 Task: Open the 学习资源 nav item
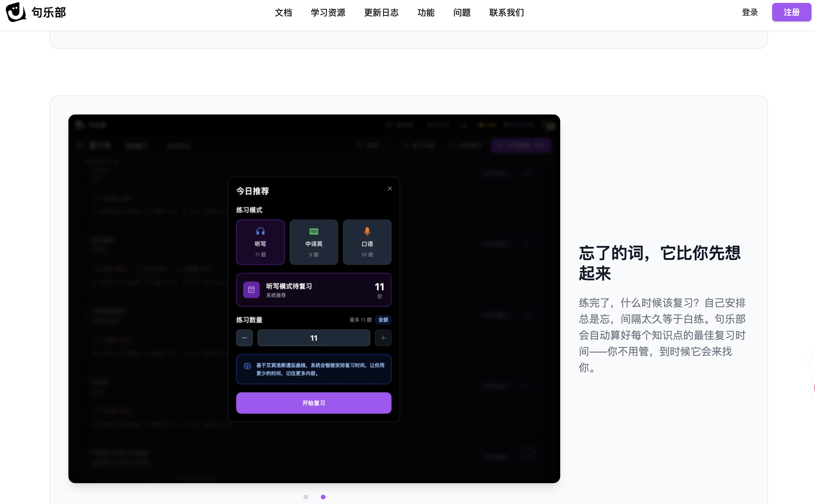(328, 13)
